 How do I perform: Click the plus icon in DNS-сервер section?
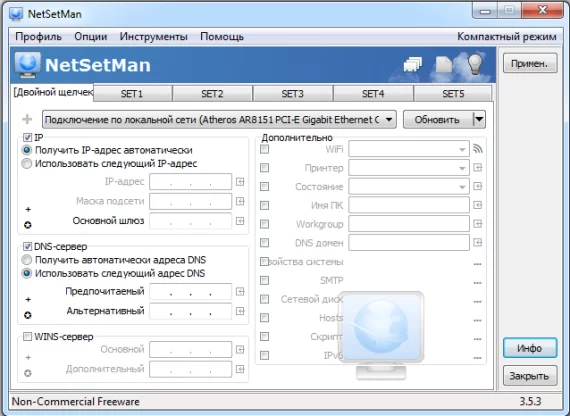[x=28, y=300]
